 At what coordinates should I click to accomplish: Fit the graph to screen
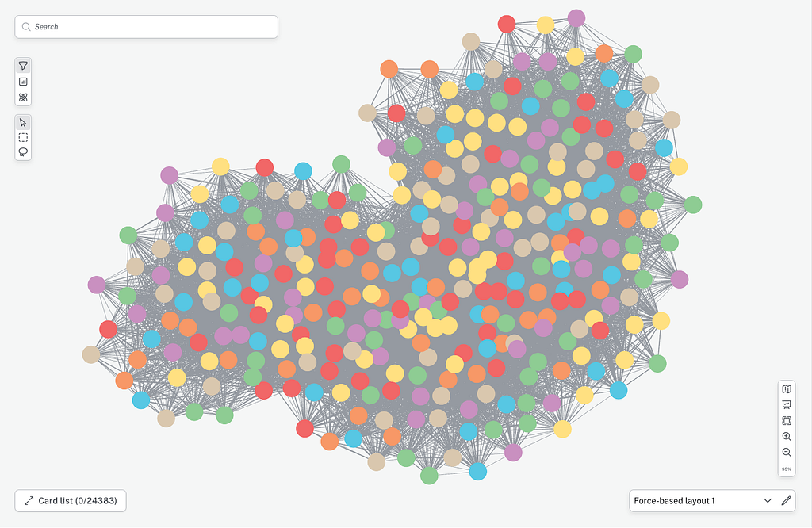[787, 421]
